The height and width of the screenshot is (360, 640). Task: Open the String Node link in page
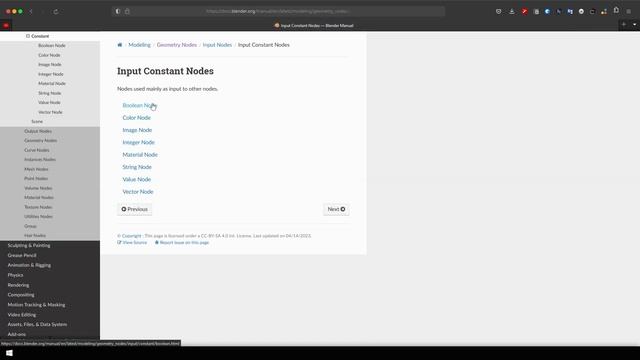pos(137,167)
